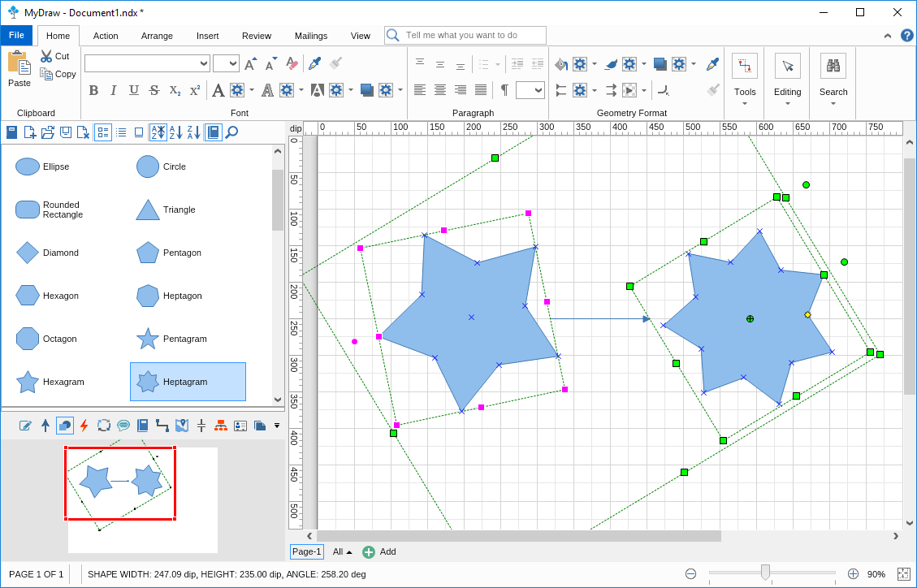
Task: Collapse the ribbon with chevron
Action: (887, 36)
